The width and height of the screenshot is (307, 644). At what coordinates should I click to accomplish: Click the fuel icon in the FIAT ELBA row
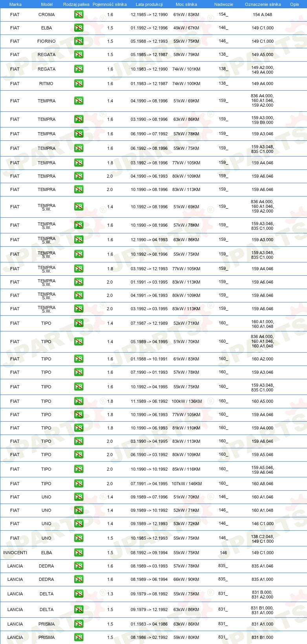pyautogui.click(x=79, y=28)
